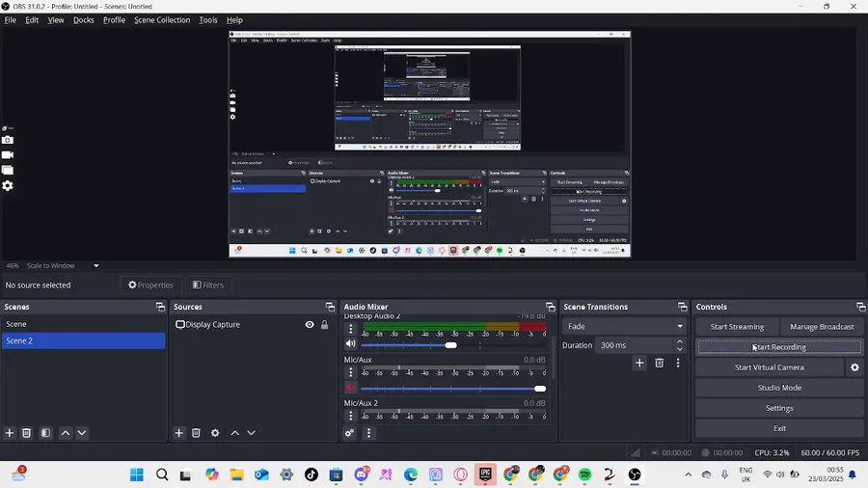868x488 pixels.
Task: Open the Mic/Aux 2 options dots
Action: click(350, 416)
